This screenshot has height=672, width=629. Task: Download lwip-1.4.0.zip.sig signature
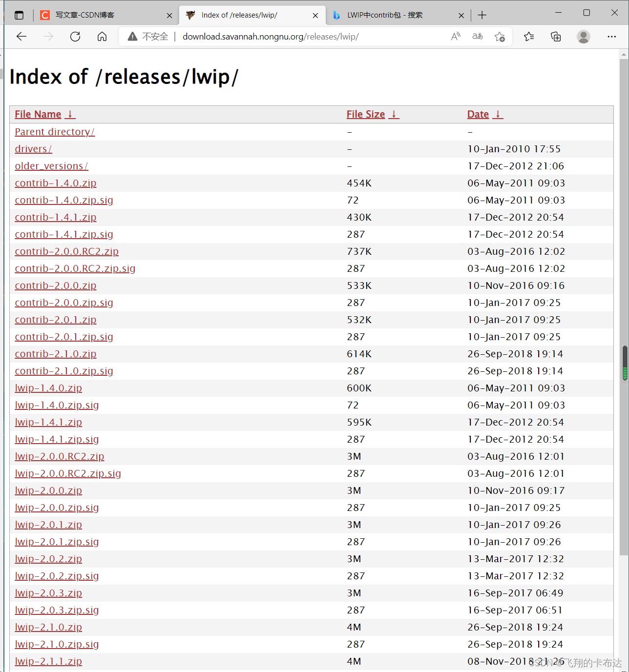57,405
